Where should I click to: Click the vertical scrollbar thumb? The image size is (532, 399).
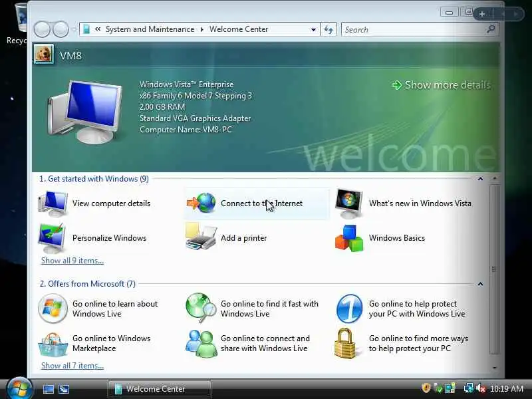pyautogui.click(x=494, y=269)
